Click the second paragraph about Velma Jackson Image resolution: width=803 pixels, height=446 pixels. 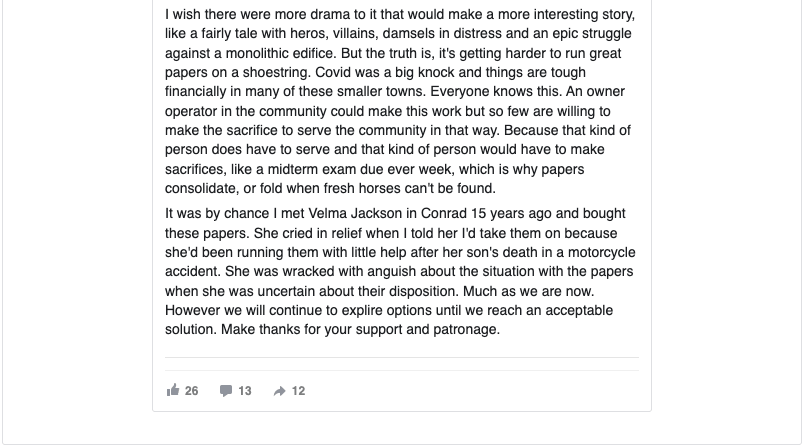(x=400, y=271)
